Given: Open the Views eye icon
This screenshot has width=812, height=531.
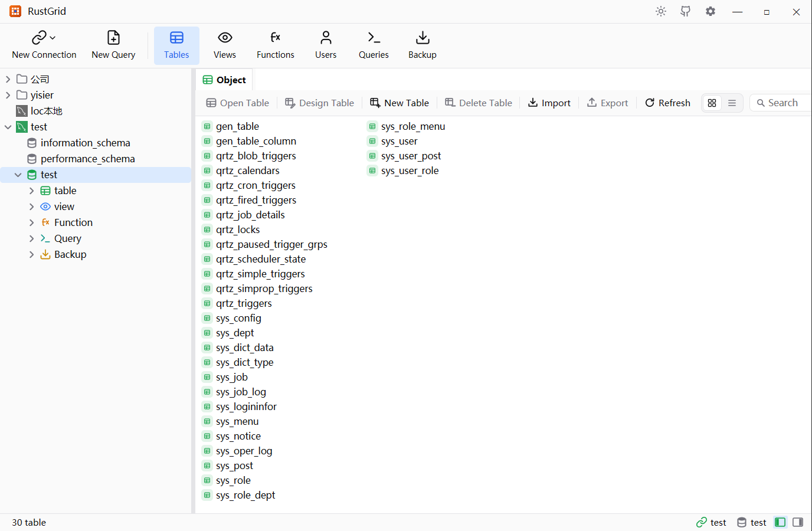Looking at the screenshot, I should pos(225,38).
